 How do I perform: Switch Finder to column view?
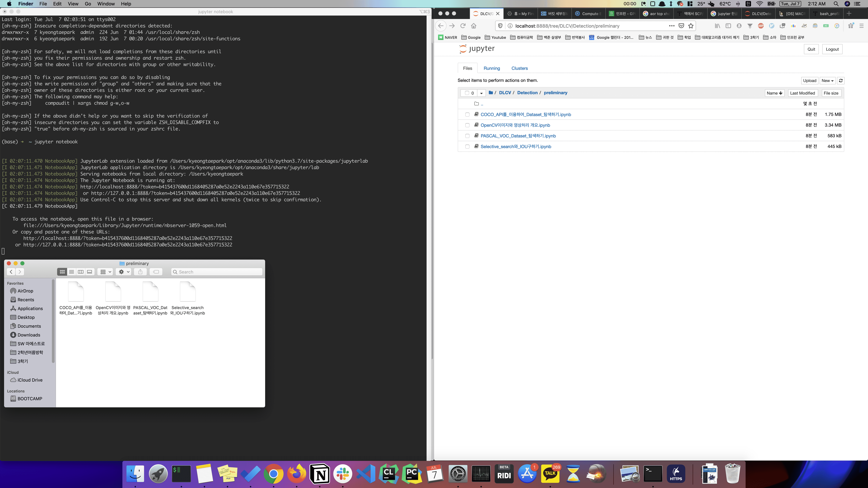[81, 272]
